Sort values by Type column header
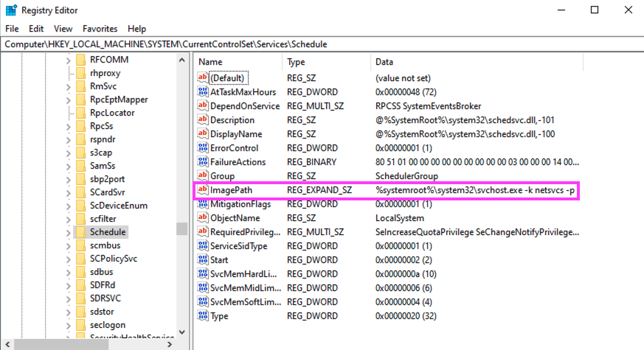 [x=327, y=62]
